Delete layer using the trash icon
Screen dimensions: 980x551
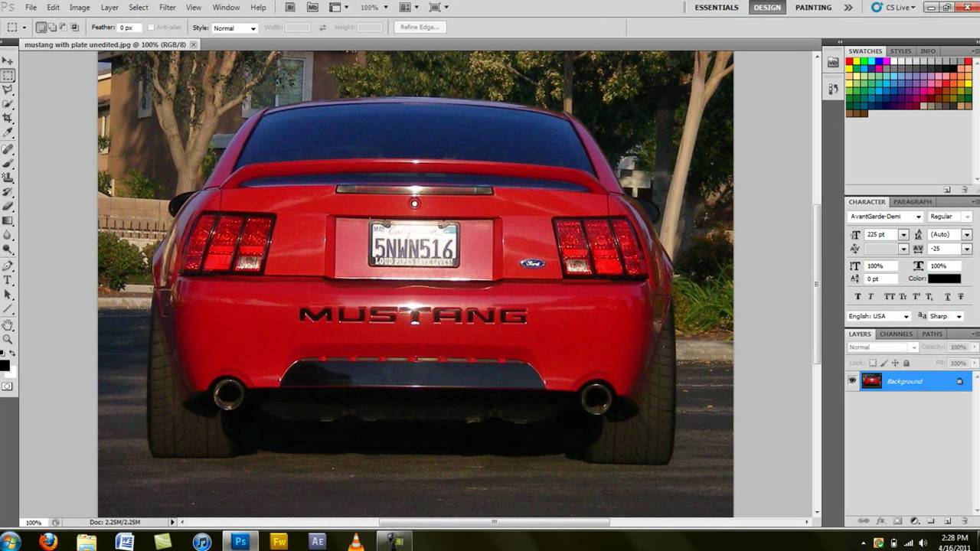pos(964,520)
